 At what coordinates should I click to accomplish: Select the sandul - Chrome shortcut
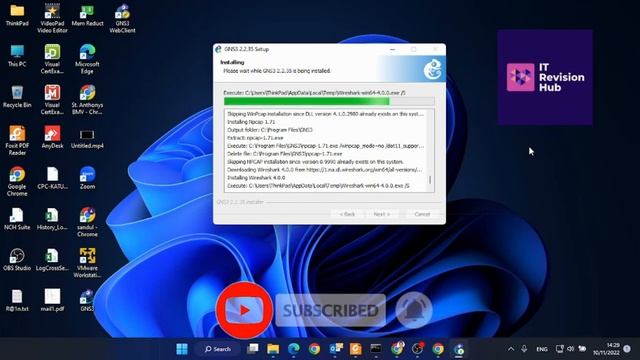pos(87,222)
